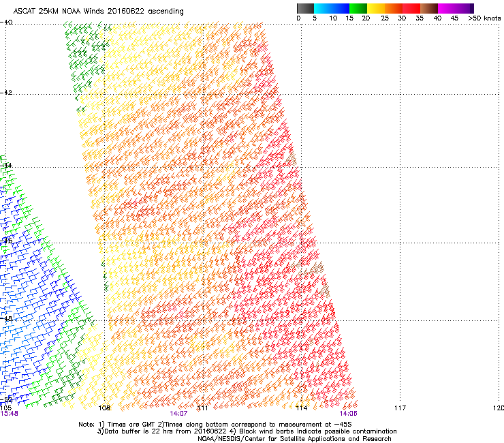The height and width of the screenshot is (443, 504).
Task: Click the NOAA/NESDIS Center for Satellite Applications credit
Action: [294, 439]
